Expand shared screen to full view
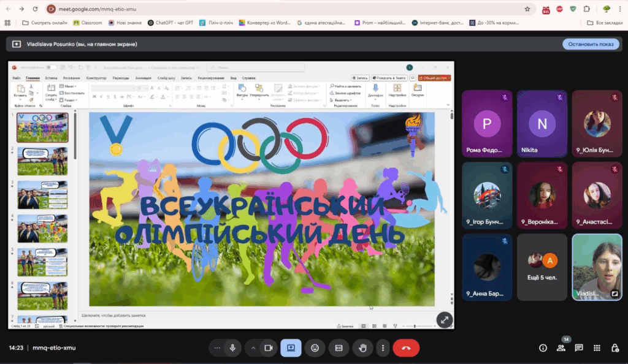The image size is (628, 364). click(445, 320)
